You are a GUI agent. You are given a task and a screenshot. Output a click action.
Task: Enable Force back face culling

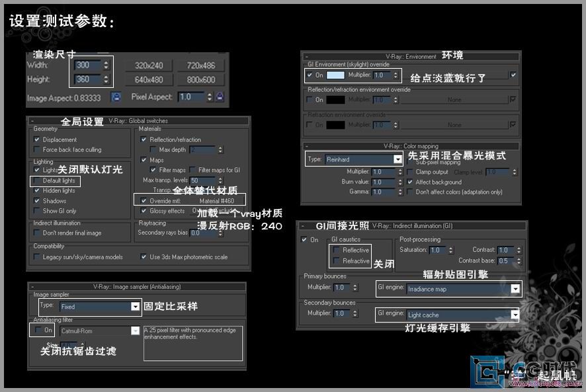point(36,149)
